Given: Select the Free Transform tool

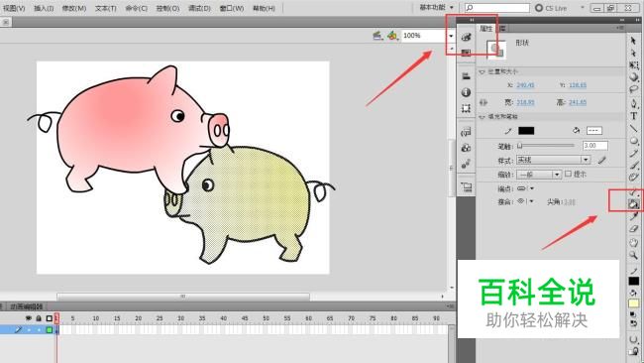Looking at the screenshot, I should point(634,64).
